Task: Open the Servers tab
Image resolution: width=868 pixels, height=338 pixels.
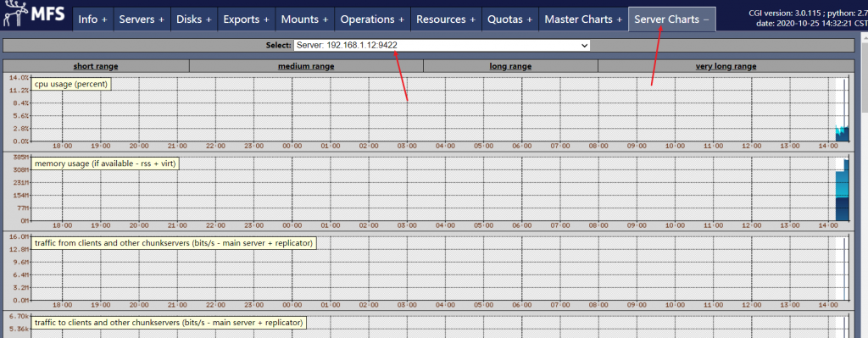Action: pos(142,19)
